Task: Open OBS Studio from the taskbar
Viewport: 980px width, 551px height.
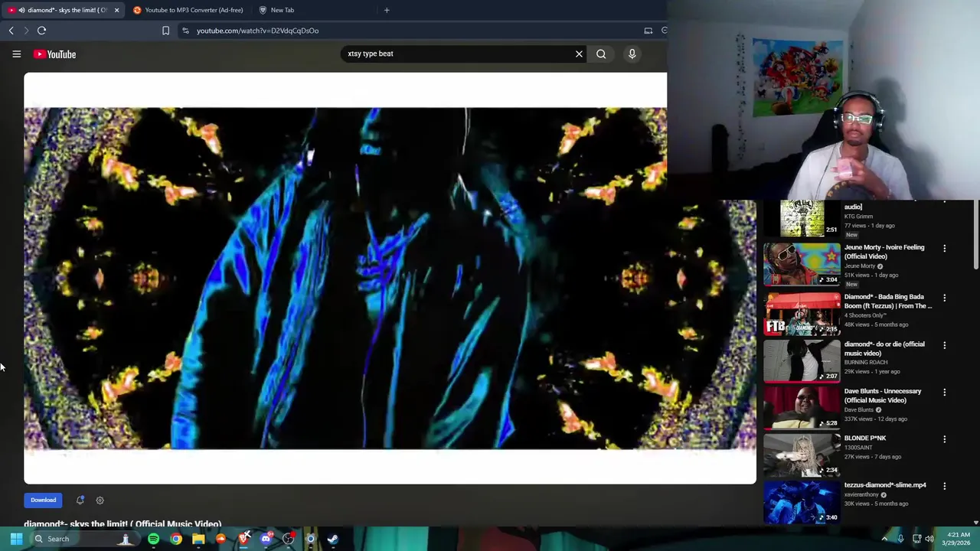Action: (x=288, y=539)
